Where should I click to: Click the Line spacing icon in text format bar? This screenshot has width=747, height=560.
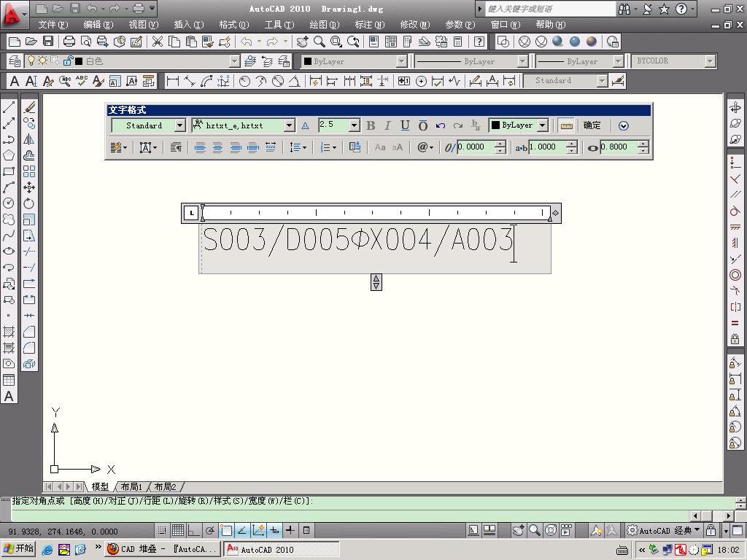298,147
